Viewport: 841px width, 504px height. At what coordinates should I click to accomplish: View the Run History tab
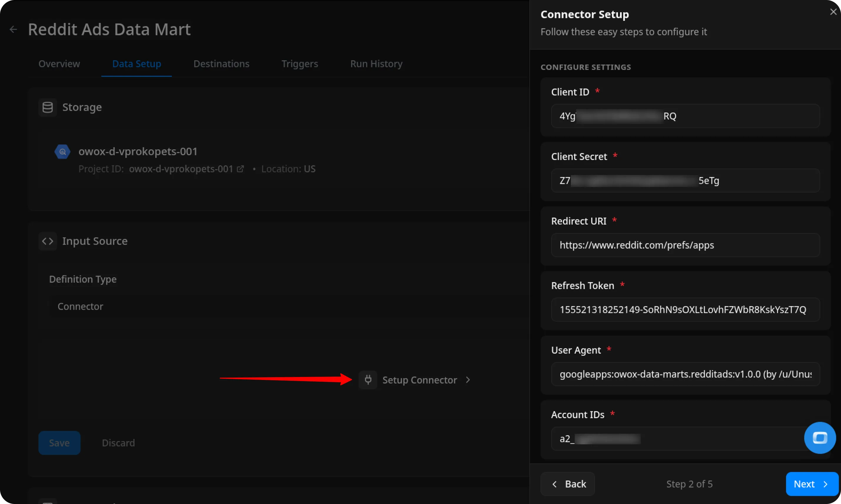coord(376,64)
